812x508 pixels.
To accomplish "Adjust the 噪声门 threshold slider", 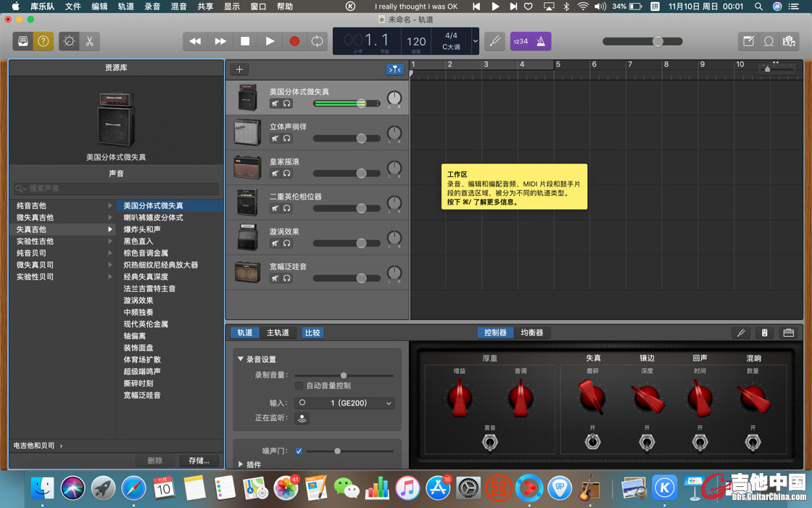I will (x=350, y=451).
